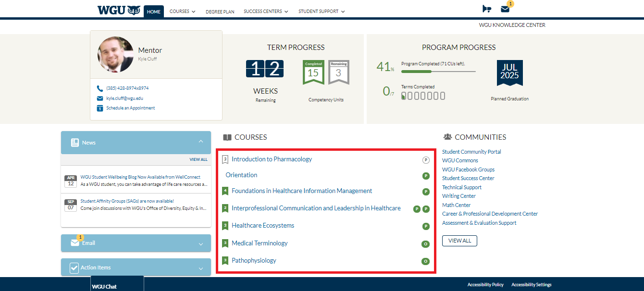This screenshot has width=644, height=291.
Task: Click the gray Remaining 3 units badge
Action: 339,72
